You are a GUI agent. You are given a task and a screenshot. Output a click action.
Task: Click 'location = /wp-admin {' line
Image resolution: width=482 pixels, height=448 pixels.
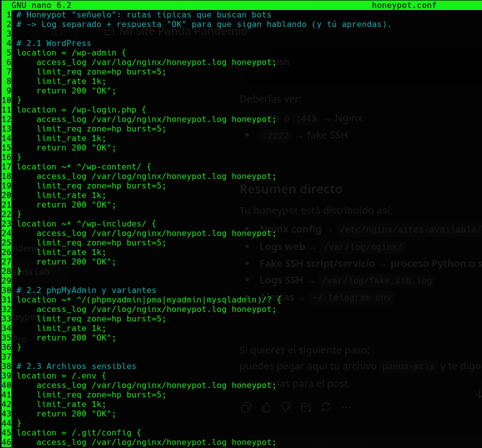pos(71,53)
